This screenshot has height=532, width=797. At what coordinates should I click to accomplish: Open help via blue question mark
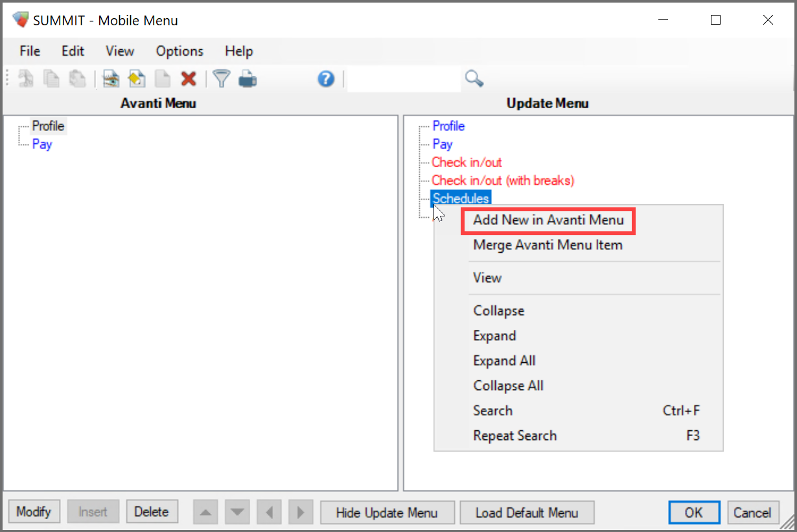click(326, 79)
